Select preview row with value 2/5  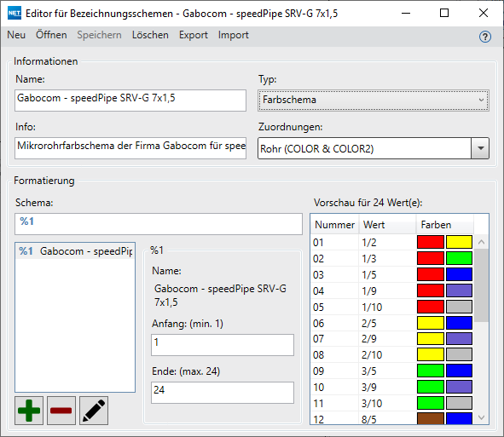click(392, 323)
